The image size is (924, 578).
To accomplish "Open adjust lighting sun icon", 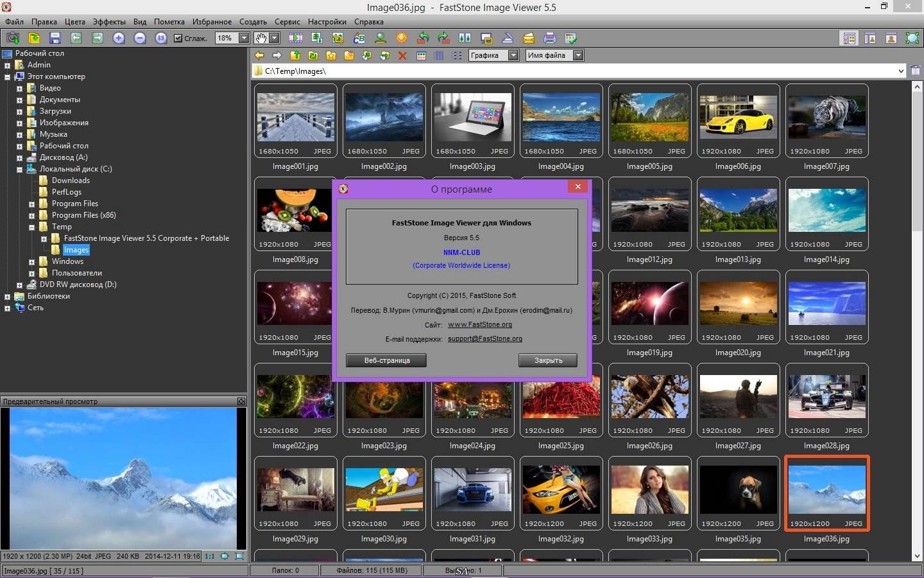I will point(402,38).
